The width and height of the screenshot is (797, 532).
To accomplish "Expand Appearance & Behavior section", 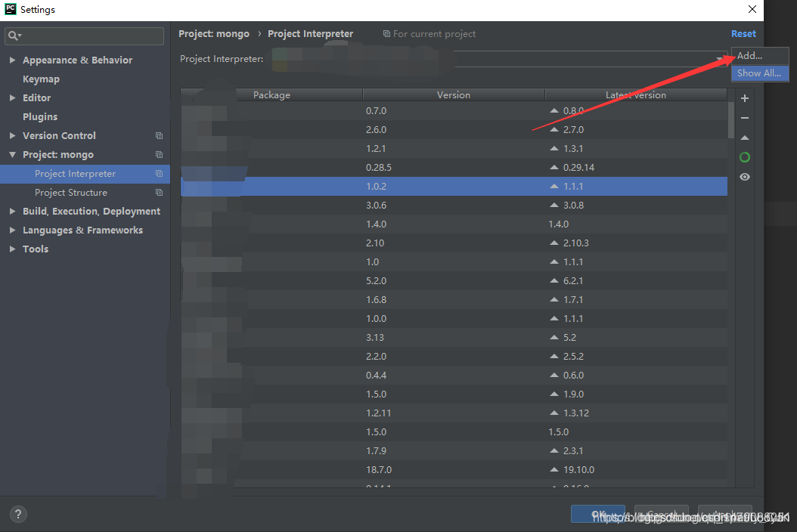I will pyautogui.click(x=12, y=60).
